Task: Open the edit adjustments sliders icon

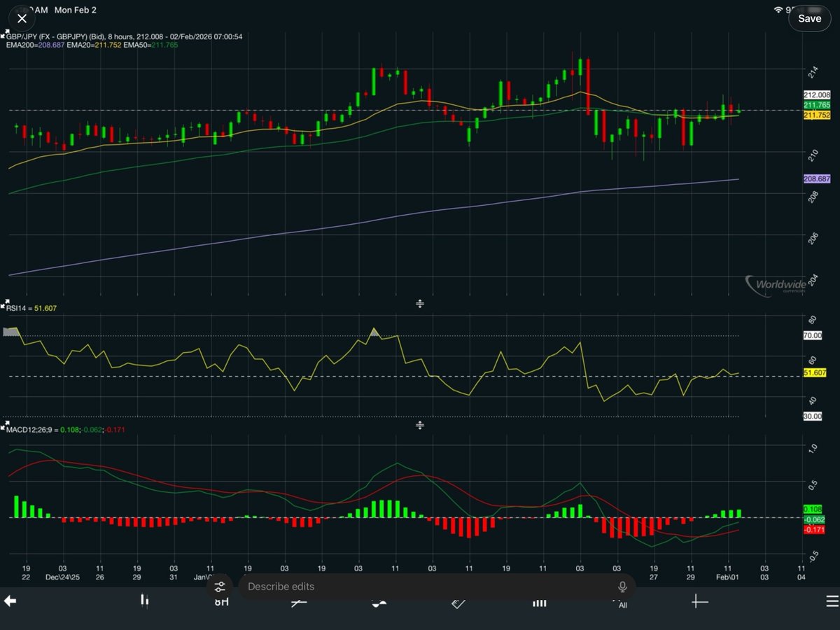Action: coord(220,587)
